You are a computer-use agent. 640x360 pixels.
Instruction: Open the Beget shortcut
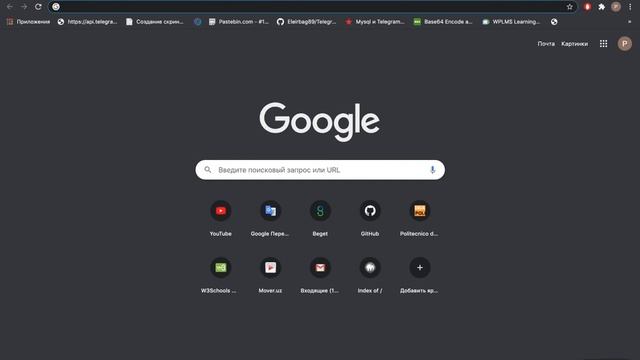coord(320,218)
